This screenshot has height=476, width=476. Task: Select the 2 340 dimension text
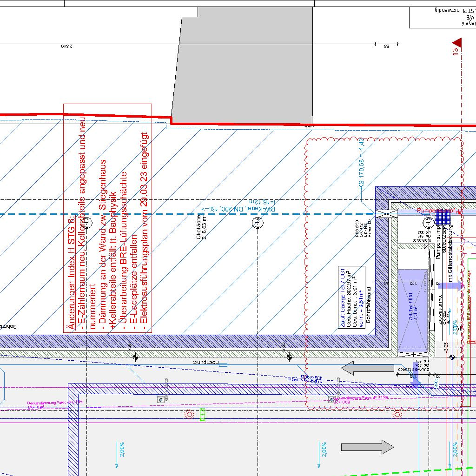67,46
